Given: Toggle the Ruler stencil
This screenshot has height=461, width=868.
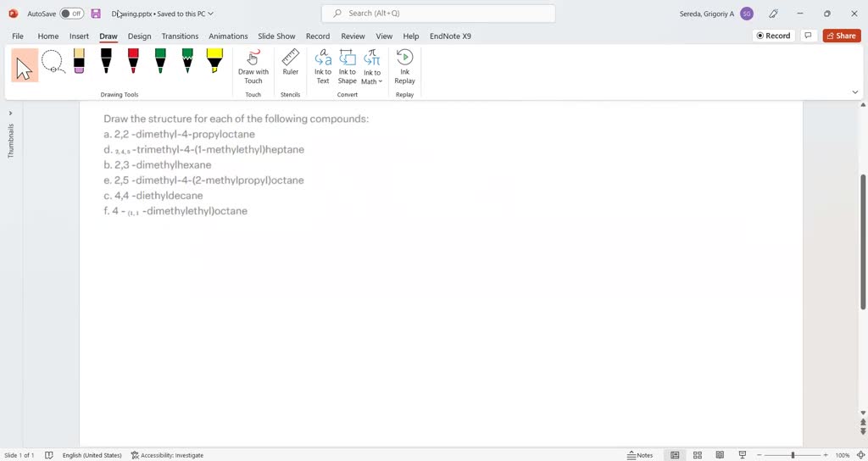Looking at the screenshot, I should coord(290,62).
